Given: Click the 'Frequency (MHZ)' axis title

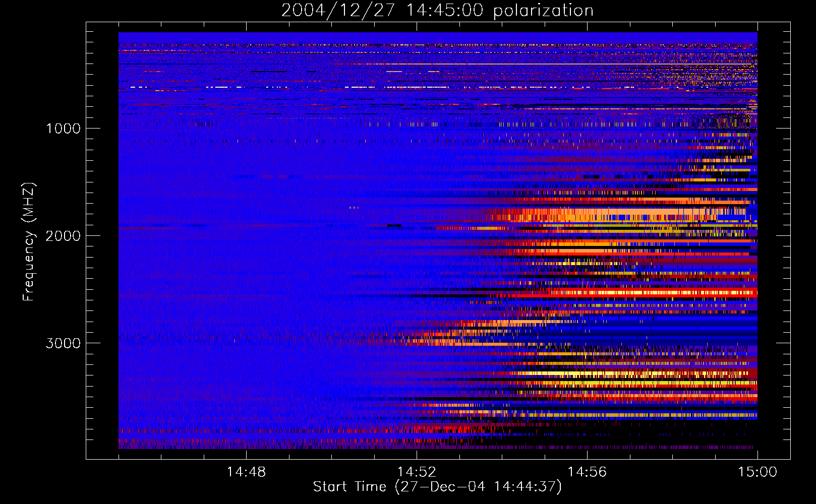Looking at the screenshot, I should point(29,242).
